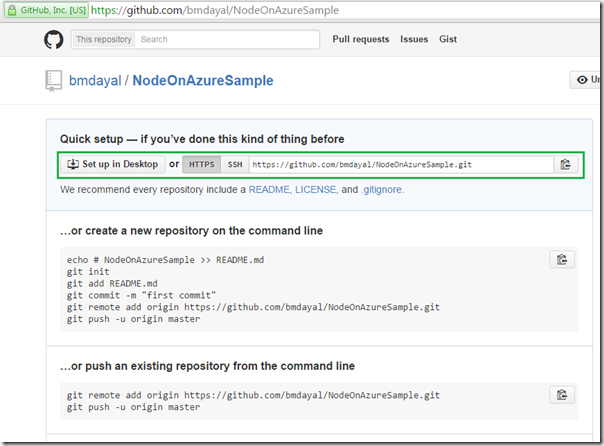Copy the HTTPS clone URL to clipboard
The image size is (604, 446).
pos(565,164)
